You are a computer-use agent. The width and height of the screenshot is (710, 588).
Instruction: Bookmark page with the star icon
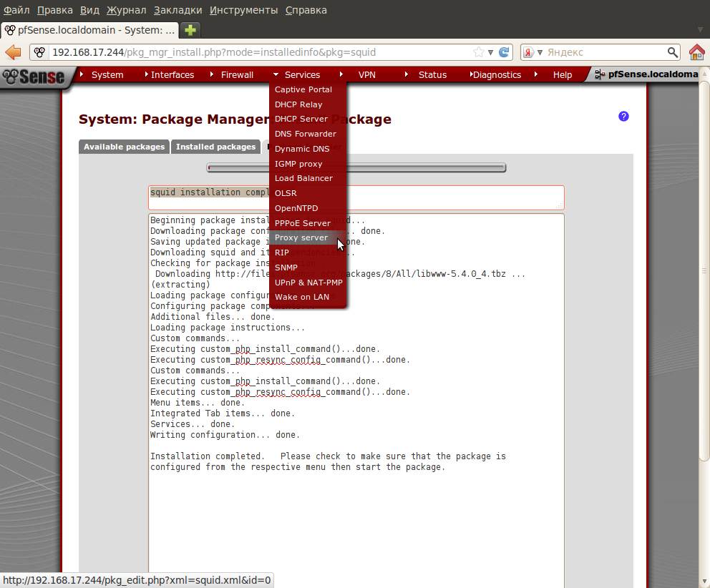(478, 52)
